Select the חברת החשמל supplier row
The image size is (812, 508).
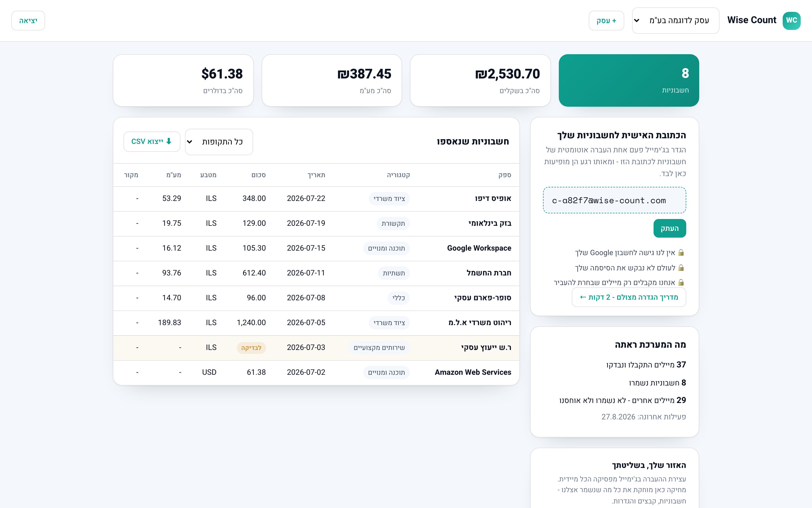[x=316, y=273]
